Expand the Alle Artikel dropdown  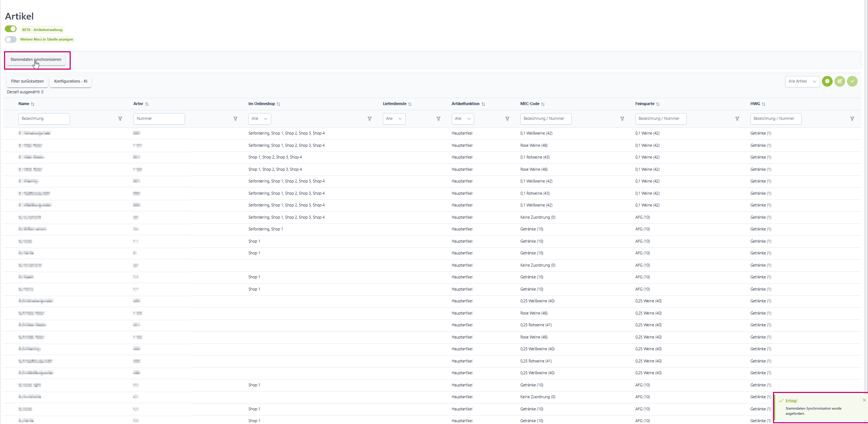click(802, 81)
